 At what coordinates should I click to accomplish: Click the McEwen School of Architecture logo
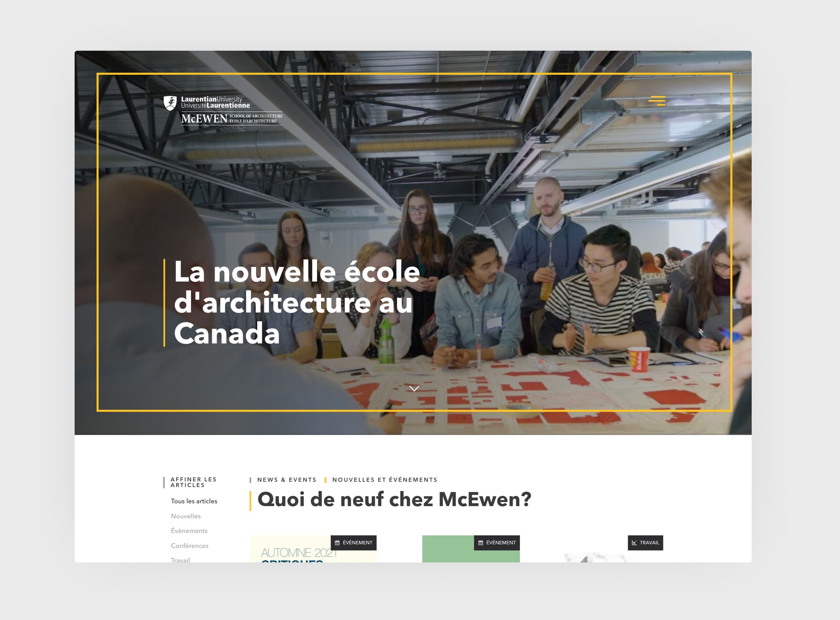point(231,119)
